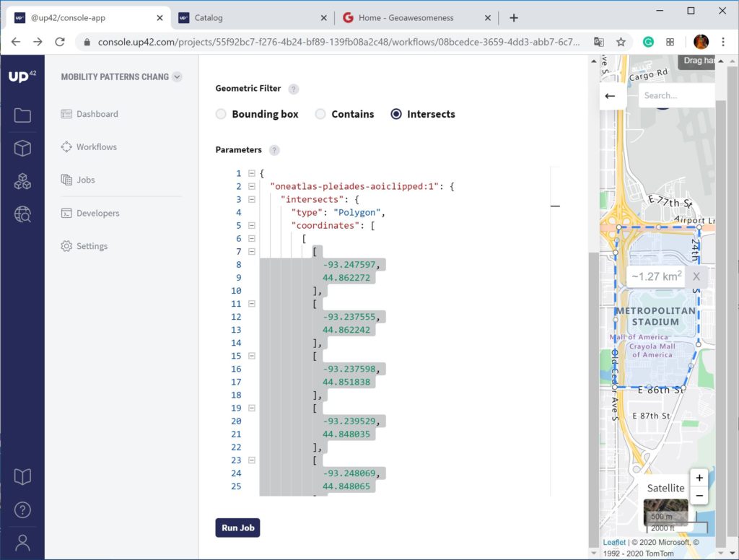This screenshot has height=560, width=739.
Task: Open the Workflows menu item
Action: [89, 147]
